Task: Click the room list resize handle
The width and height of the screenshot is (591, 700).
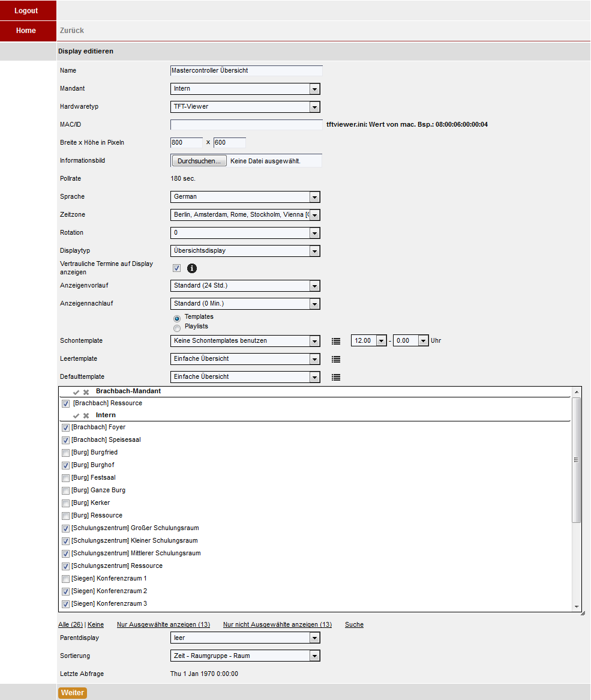Action: pos(583,614)
